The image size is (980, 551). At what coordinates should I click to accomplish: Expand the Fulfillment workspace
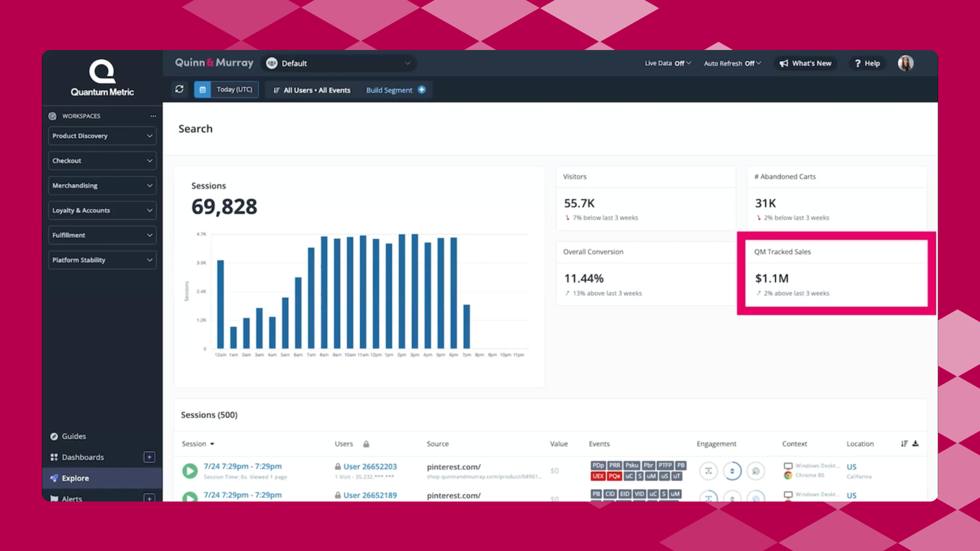102,235
